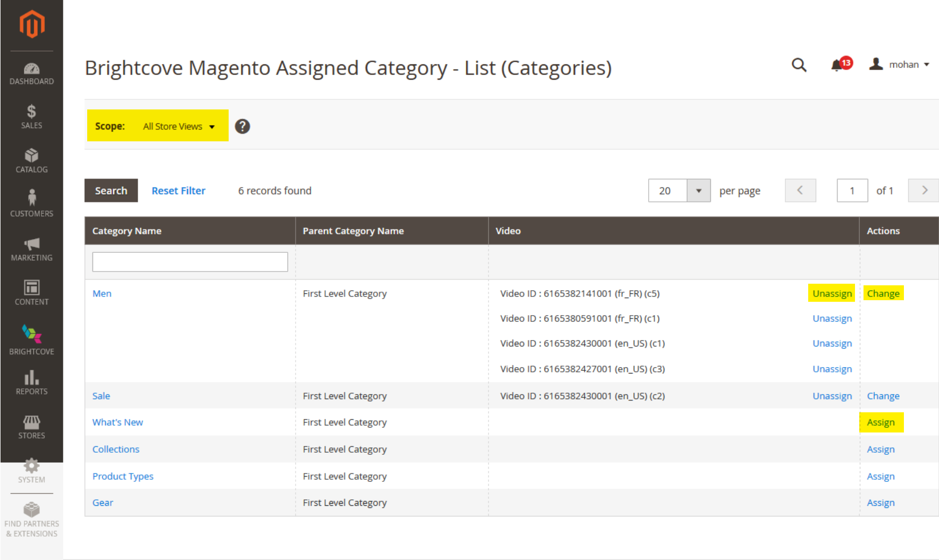Select the Dashboard icon in the sidebar

[31, 69]
